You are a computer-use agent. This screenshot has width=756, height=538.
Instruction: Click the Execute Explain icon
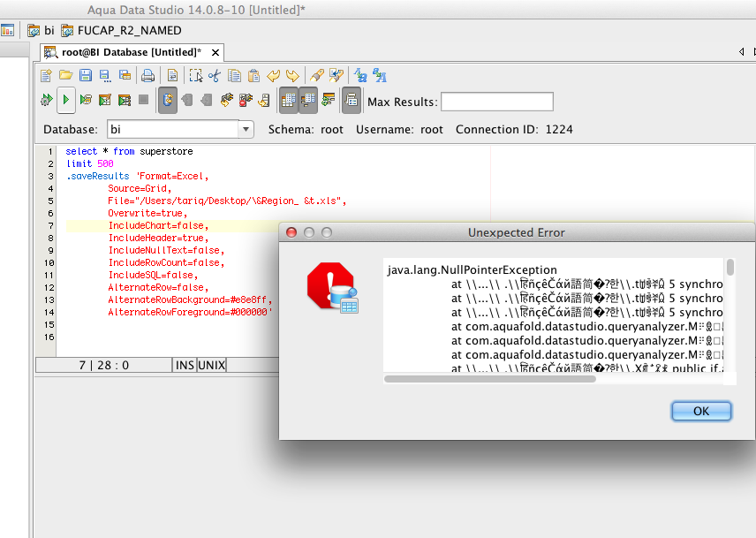[86, 100]
